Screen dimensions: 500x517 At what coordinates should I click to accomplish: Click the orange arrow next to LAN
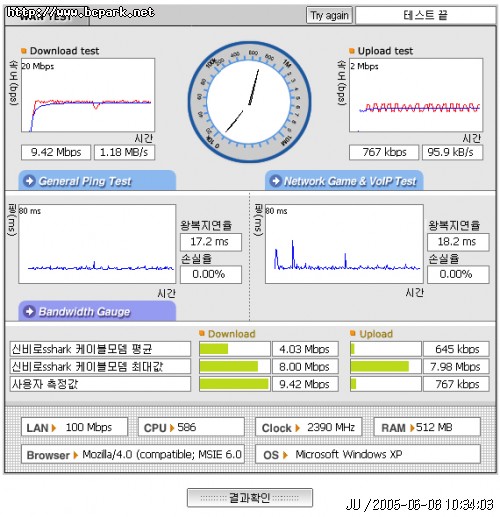(54, 428)
